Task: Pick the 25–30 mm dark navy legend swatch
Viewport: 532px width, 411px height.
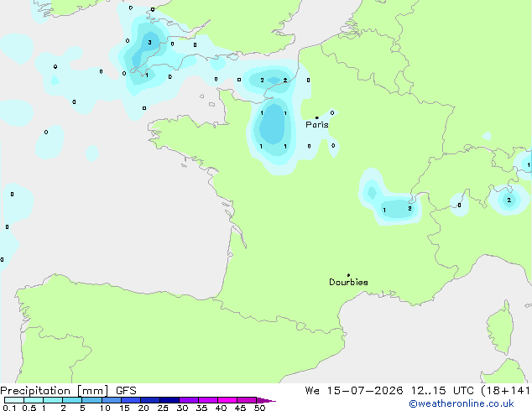Action: point(170,400)
